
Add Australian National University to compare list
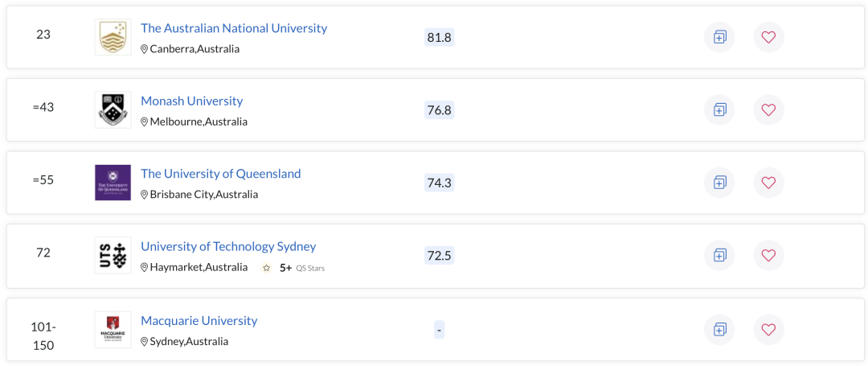pyautogui.click(x=719, y=37)
